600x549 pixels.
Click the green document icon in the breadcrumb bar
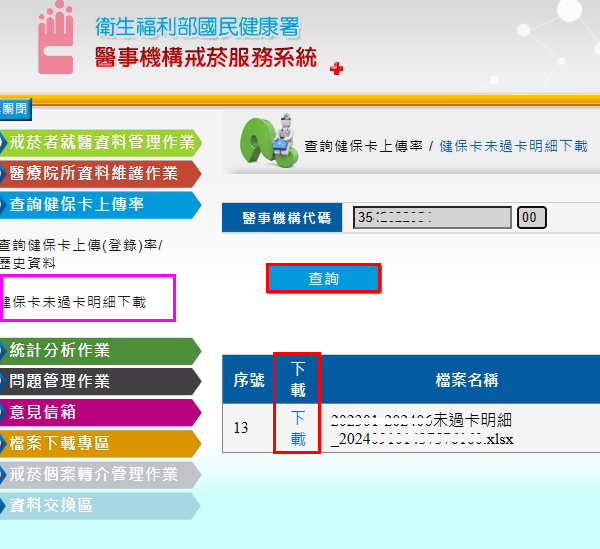(266, 143)
